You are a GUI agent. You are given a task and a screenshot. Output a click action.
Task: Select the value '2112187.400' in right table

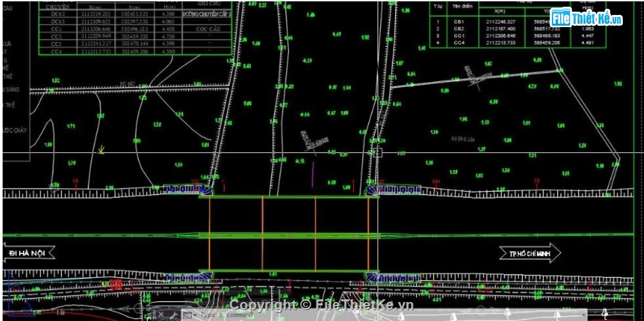[500, 28]
